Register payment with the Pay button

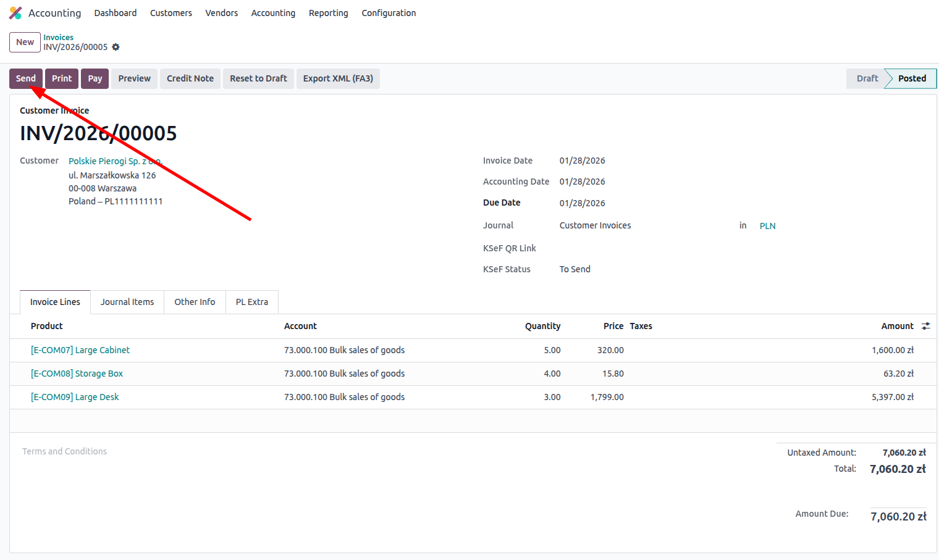pyautogui.click(x=95, y=78)
